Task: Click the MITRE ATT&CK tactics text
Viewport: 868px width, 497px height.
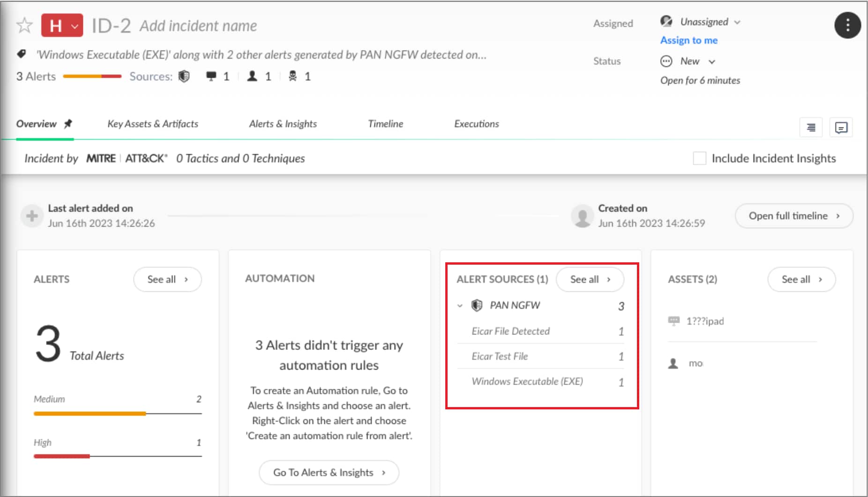Action: [x=240, y=158]
